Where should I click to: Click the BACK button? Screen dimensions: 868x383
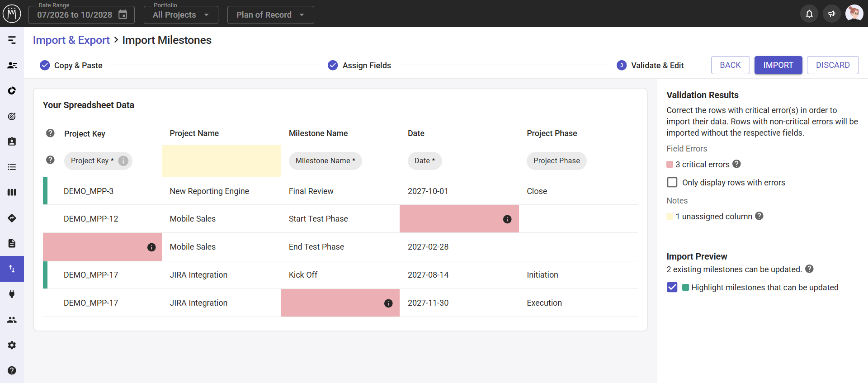[730, 65]
